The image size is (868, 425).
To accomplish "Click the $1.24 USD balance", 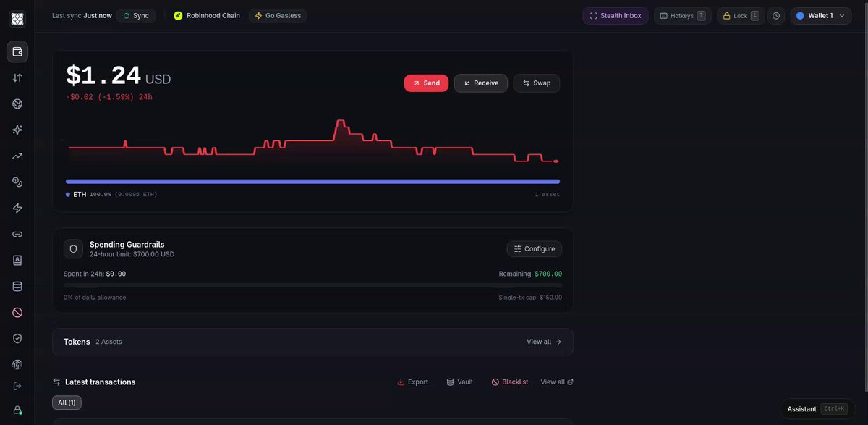I will pyautogui.click(x=119, y=76).
